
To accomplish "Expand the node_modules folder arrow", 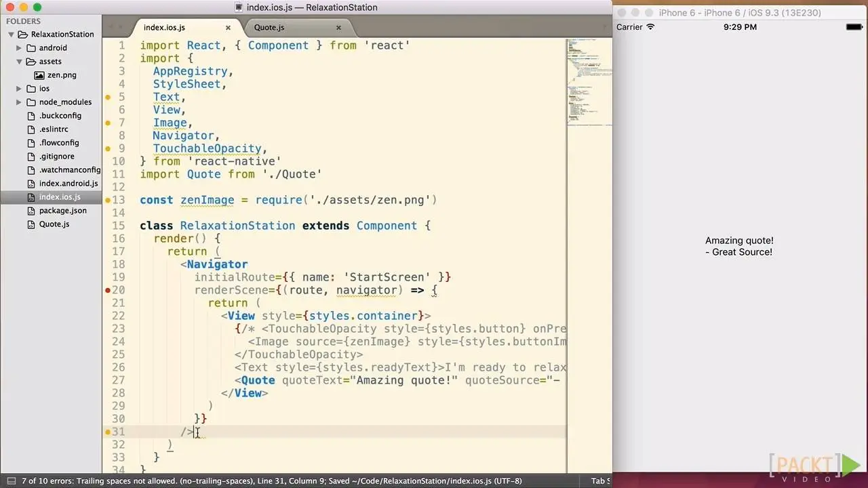I will pos(20,102).
